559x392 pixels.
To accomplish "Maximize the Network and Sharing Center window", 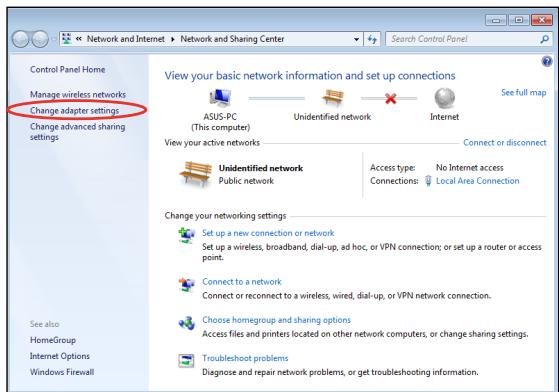I will click(519, 20).
